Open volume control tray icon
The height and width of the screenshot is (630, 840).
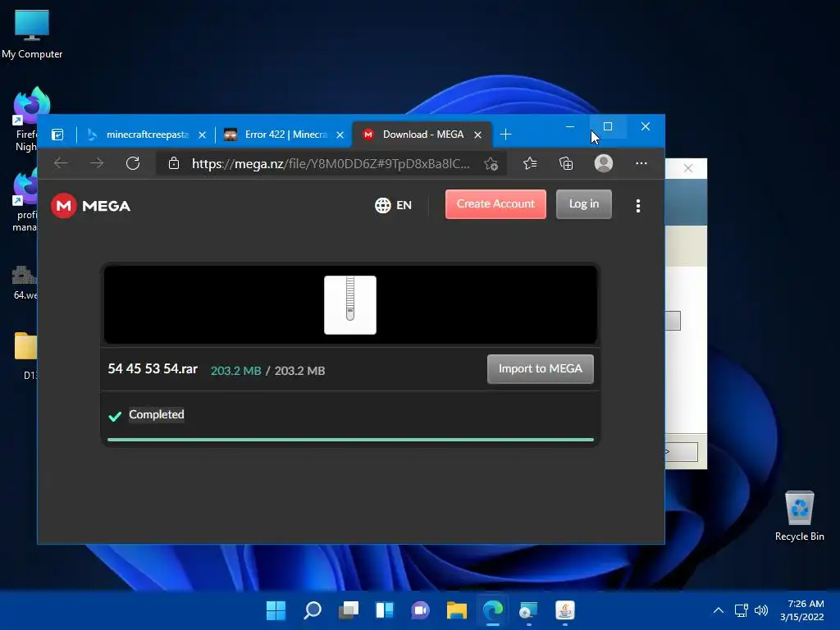tap(760, 610)
